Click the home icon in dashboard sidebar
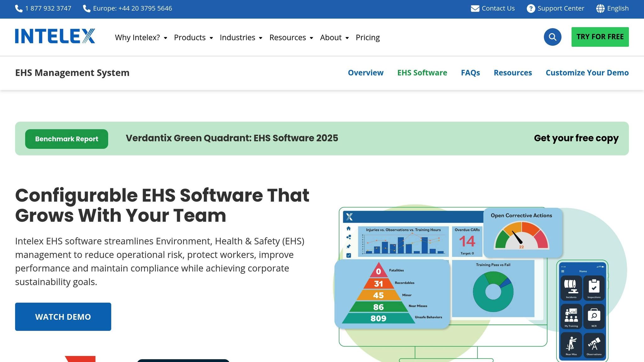Viewport: 644px width, 362px height. tap(348, 228)
